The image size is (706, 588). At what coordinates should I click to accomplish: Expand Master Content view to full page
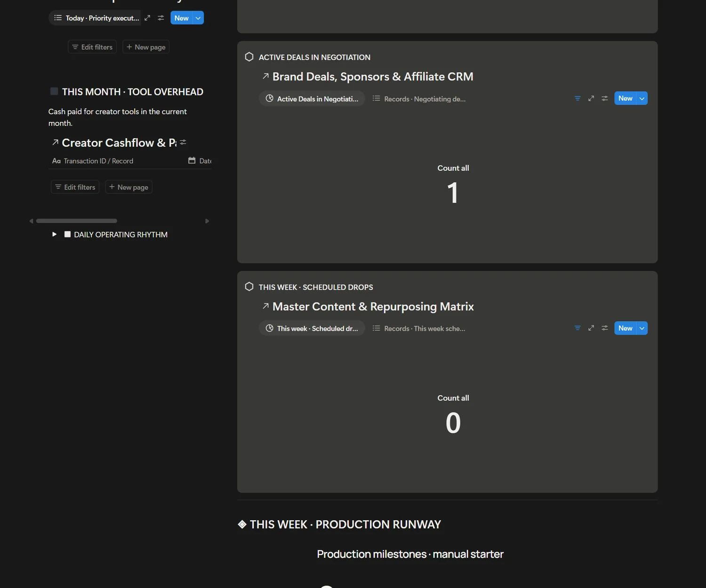591,328
